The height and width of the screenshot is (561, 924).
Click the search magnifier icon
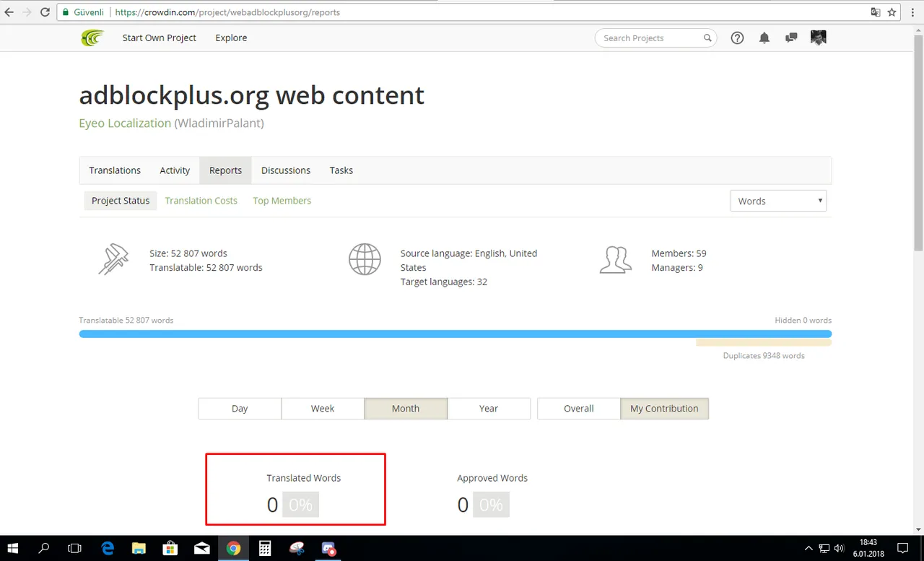coord(707,38)
